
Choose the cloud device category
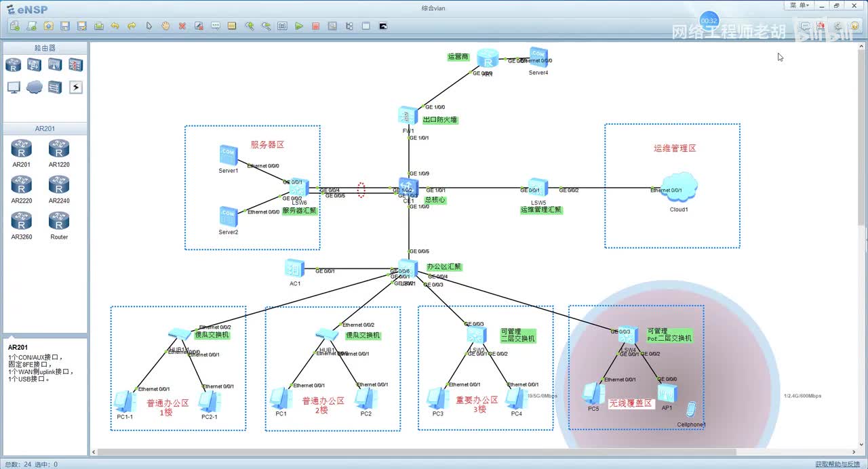[34, 87]
